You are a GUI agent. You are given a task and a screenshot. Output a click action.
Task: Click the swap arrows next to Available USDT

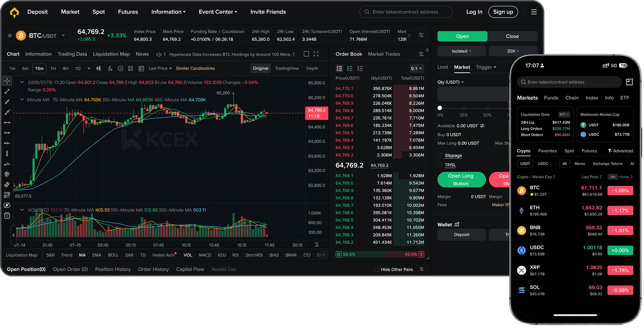click(x=482, y=126)
